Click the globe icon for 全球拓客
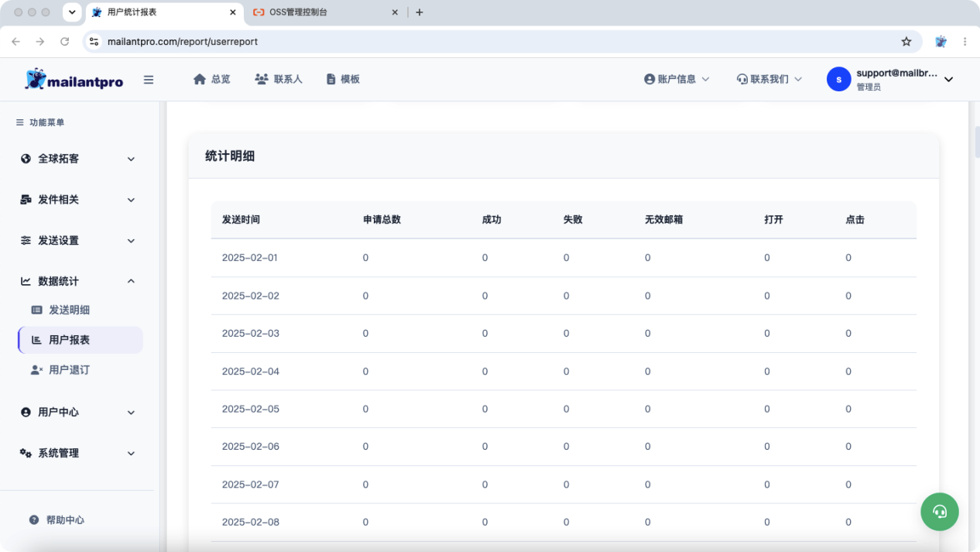 coord(26,159)
